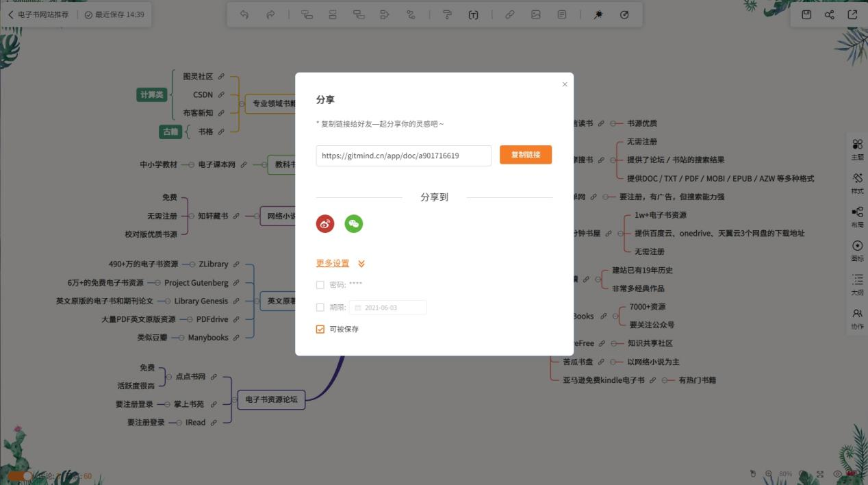
Task: Enable the 密码 password option
Action: tap(320, 284)
